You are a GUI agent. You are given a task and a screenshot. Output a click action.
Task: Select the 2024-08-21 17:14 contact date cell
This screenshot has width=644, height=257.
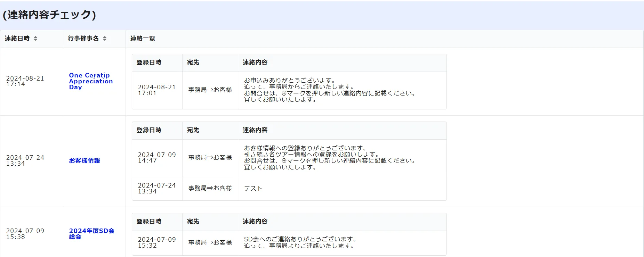click(25, 81)
